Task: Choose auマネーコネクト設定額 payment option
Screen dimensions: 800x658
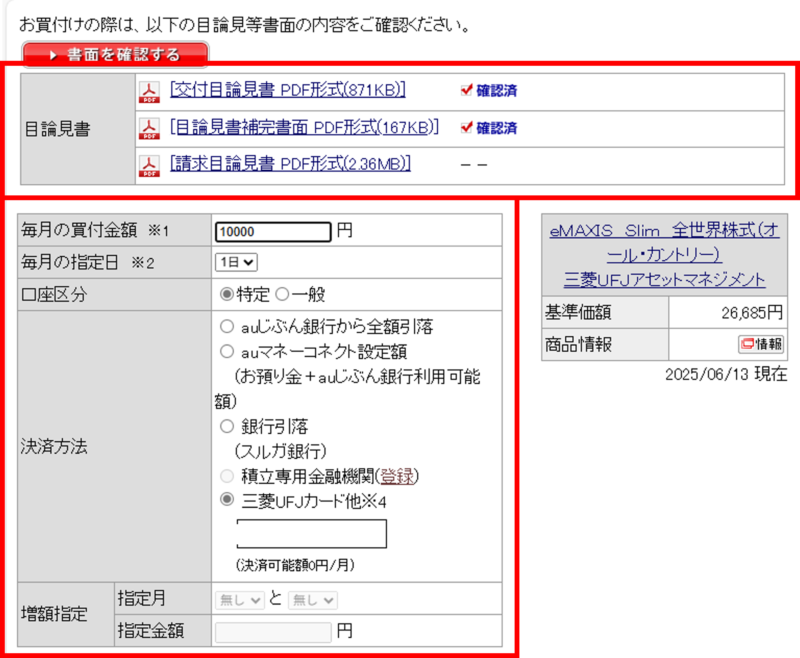Action: [x=227, y=351]
